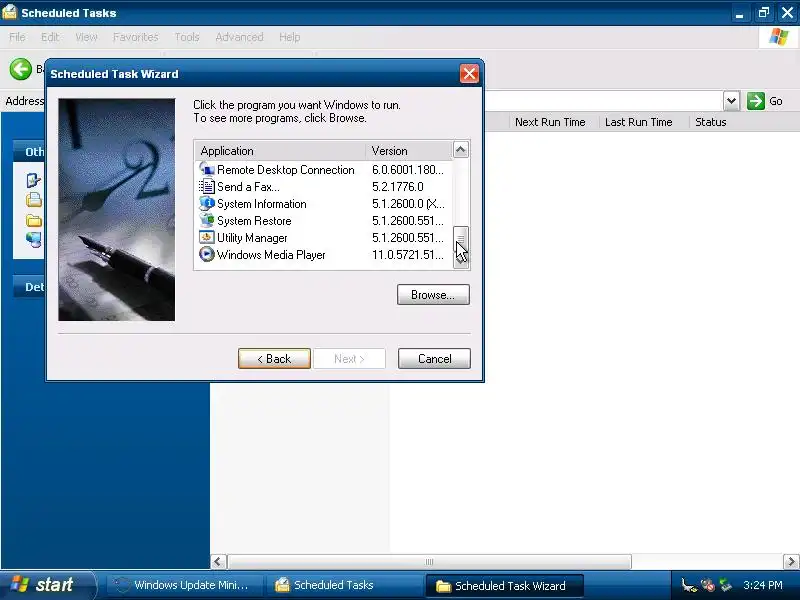Click the Scheduled Tasks title bar icon
This screenshot has height=600, width=800.
9,12
